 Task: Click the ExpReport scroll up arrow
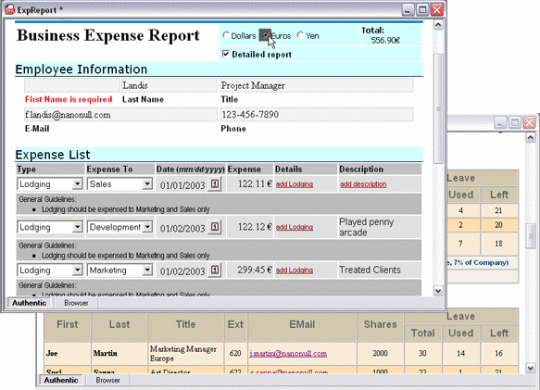438,24
